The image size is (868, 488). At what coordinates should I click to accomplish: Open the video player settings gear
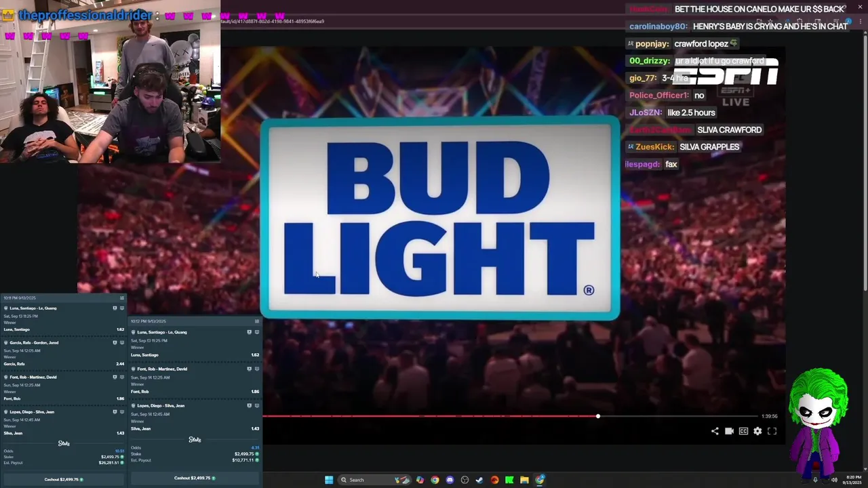click(757, 431)
